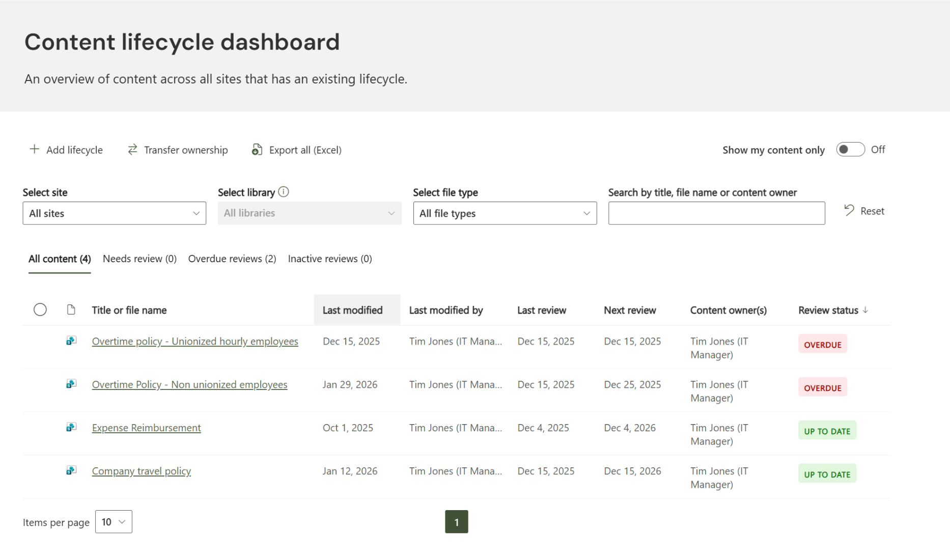This screenshot has width=950, height=560.
Task: Open the Company travel policy link
Action: click(142, 471)
